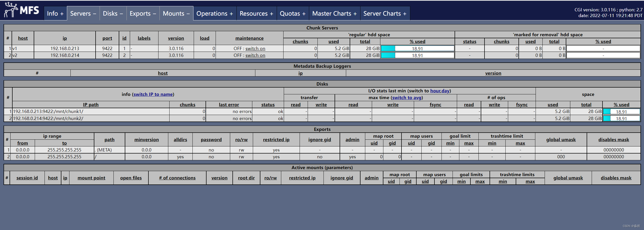The width and height of the screenshot is (644, 230).
Task: Sort chunk servers by maintenance column
Action: click(250, 38)
